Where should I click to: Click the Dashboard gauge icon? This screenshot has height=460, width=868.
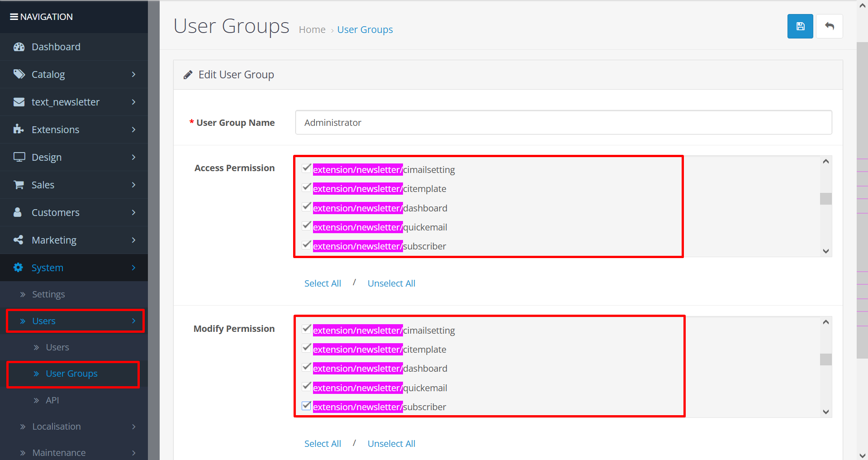coord(19,47)
